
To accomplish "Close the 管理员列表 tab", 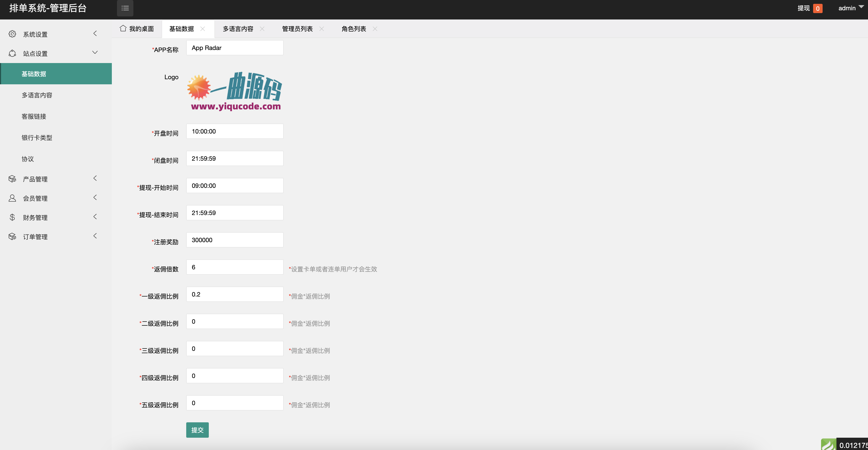I will 321,29.
